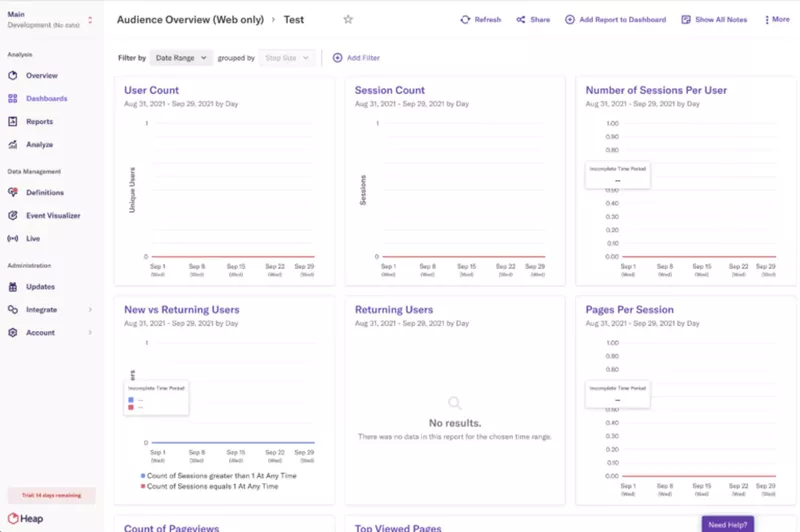
Task: Click the Definitions icon in sidebar
Action: [13, 193]
